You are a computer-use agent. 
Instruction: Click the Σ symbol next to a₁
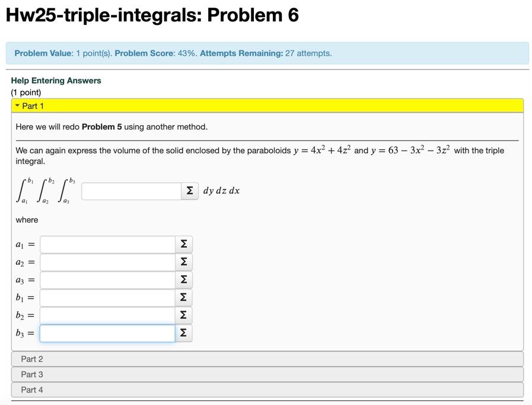tap(183, 244)
